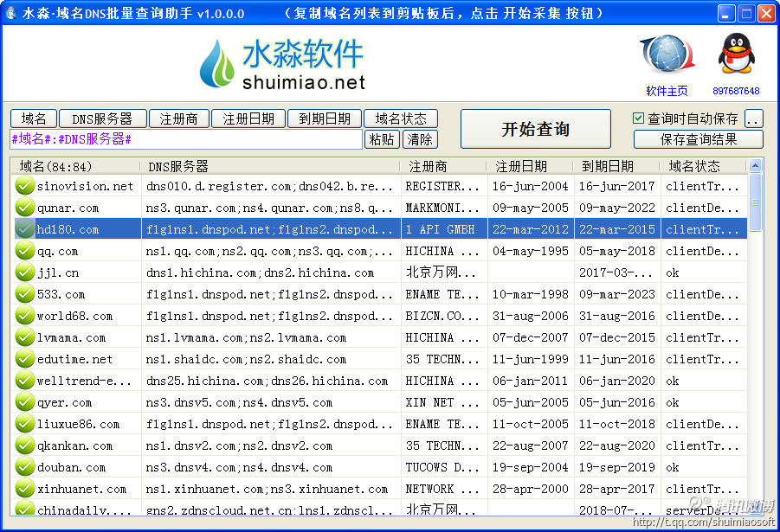Viewport: 780px width, 532px height.
Task: Click green check icon for jjl.cn
Action: click(24, 272)
